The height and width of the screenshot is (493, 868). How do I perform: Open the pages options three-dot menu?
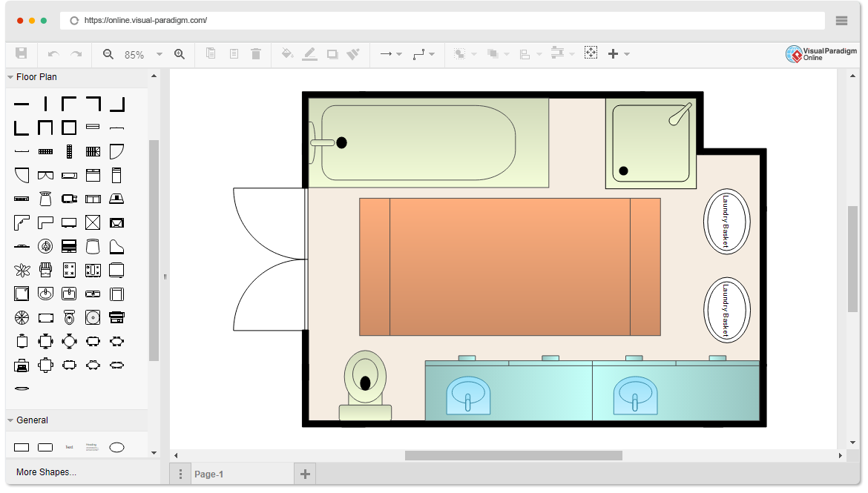tap(180, 474)
